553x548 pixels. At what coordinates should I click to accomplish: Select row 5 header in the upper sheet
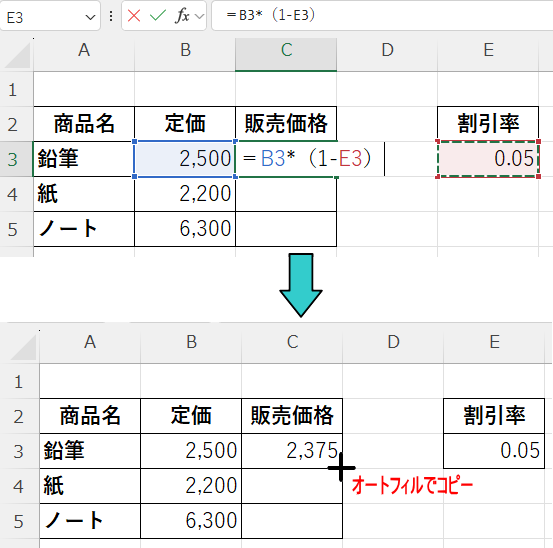click(16, 229)
